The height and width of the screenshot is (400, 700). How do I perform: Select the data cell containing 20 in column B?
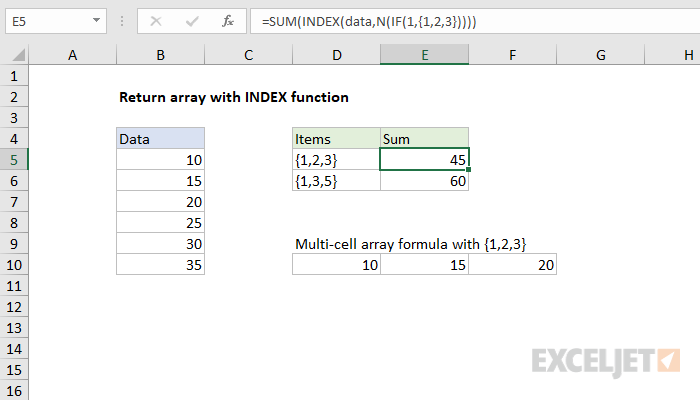coord(160,202)
